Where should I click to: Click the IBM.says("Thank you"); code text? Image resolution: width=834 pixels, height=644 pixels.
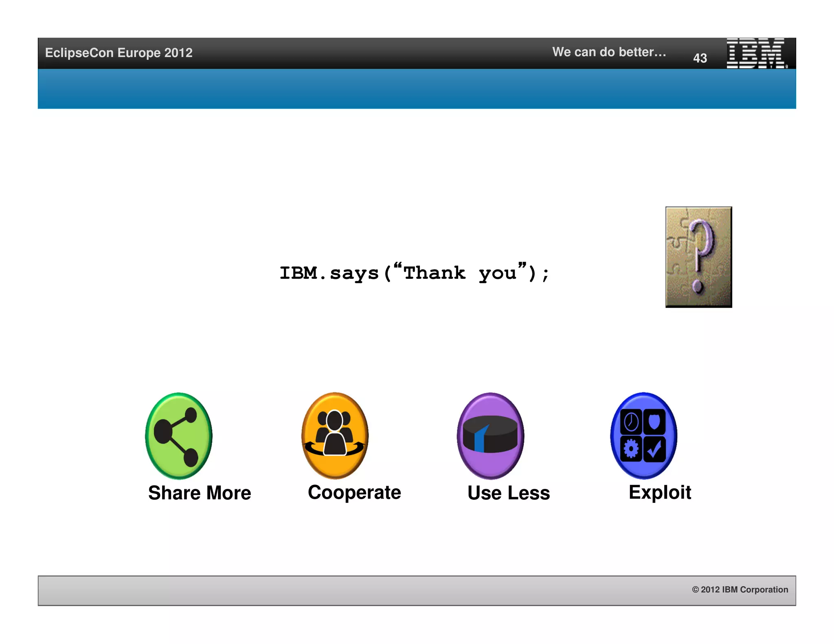[x=414, y=272]
